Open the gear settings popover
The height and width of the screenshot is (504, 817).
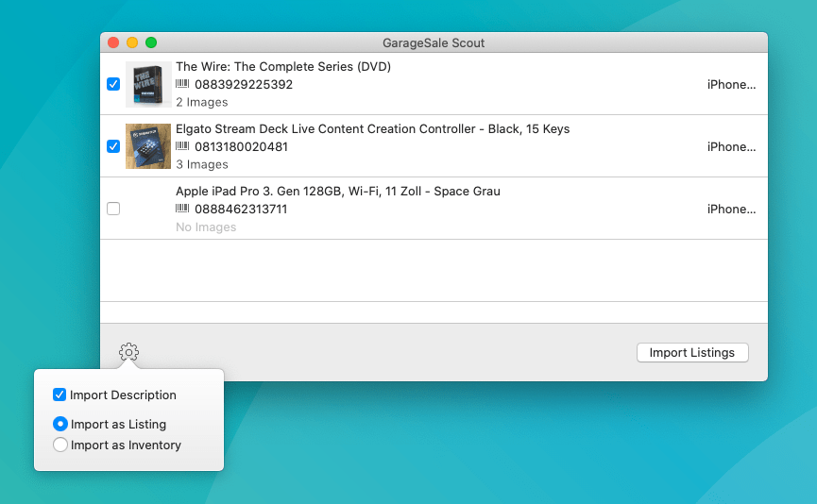click(128, 352)
